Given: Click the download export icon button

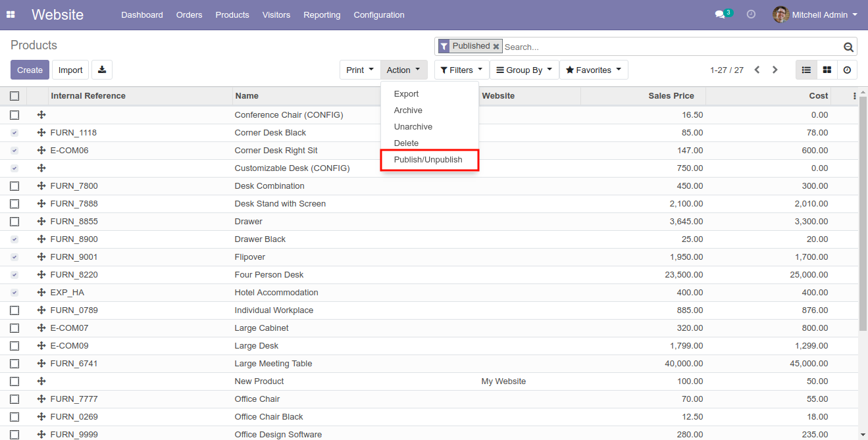Looking at the screenshot, I should (x=102, y=70).
